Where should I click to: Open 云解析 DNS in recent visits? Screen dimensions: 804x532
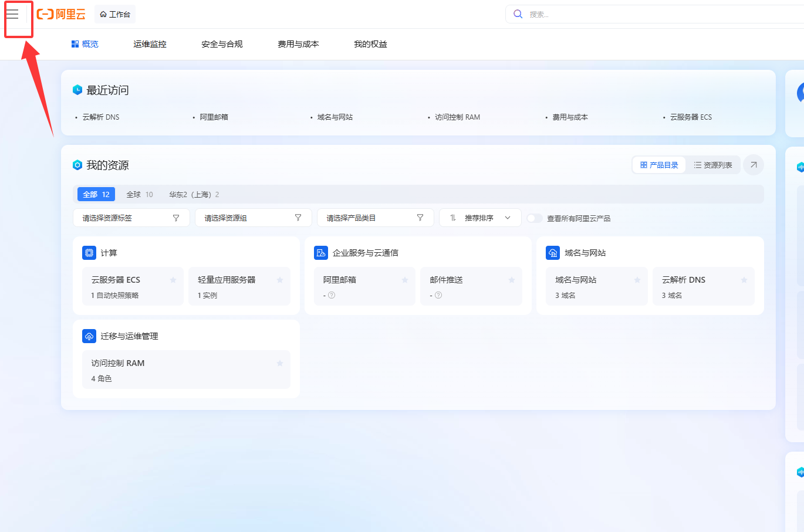tap(100, 117)
